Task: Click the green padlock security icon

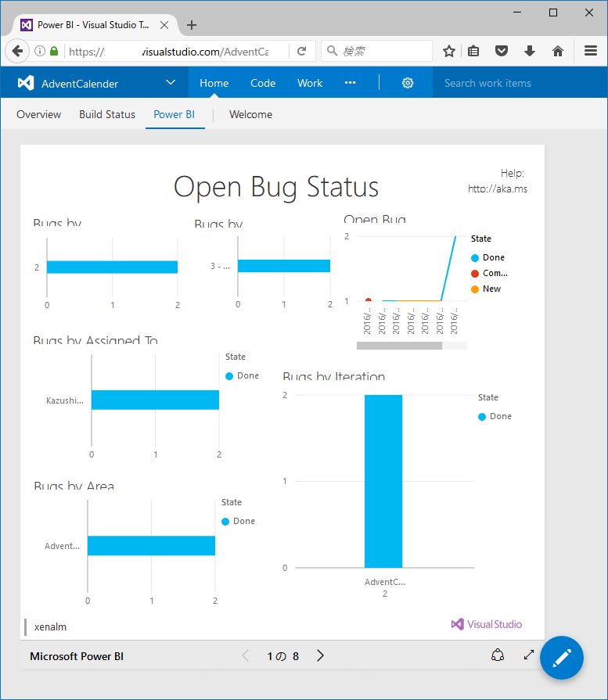Action: 54,51
